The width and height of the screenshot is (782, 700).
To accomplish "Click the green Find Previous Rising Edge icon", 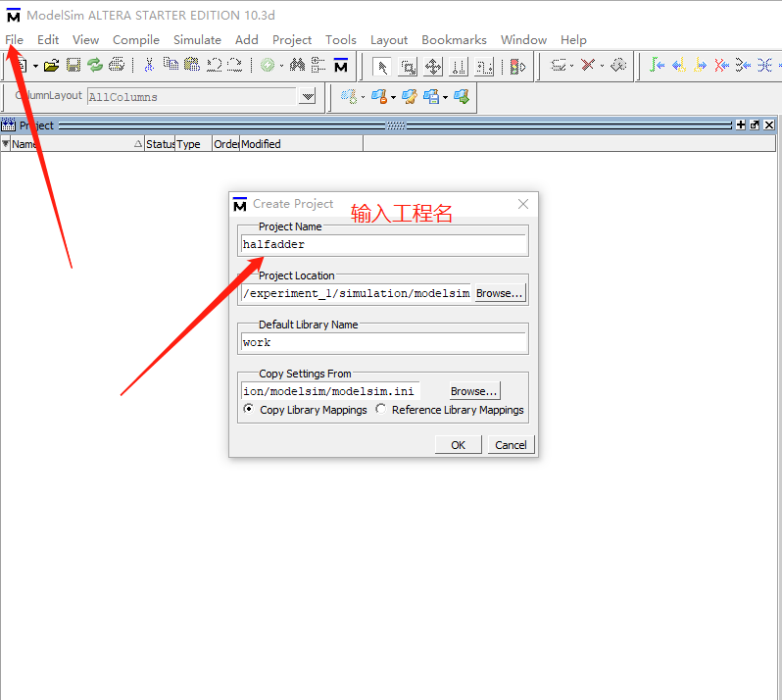I will [657, 65].
